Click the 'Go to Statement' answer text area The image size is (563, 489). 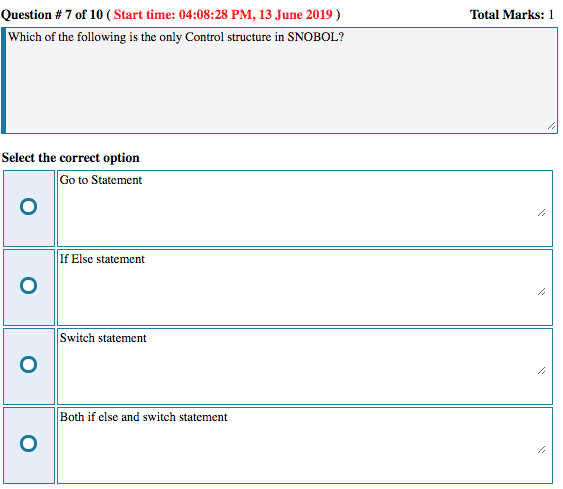pos(305,208)
